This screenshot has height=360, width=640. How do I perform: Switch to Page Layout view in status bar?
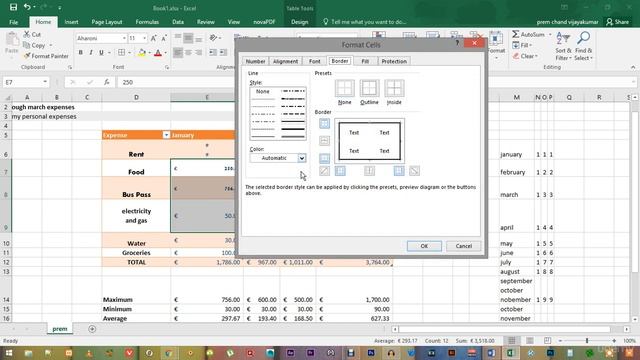(529, 340)
